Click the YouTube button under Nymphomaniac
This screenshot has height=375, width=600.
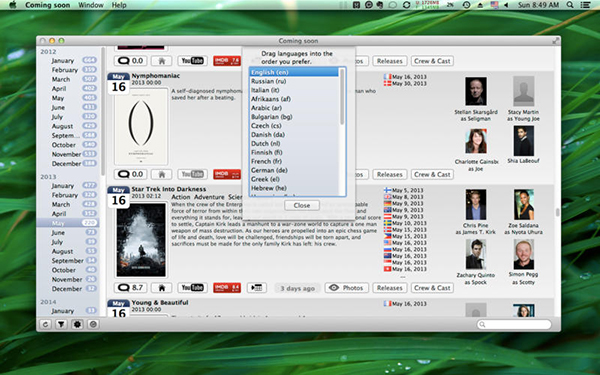click(x=192, y=174)
